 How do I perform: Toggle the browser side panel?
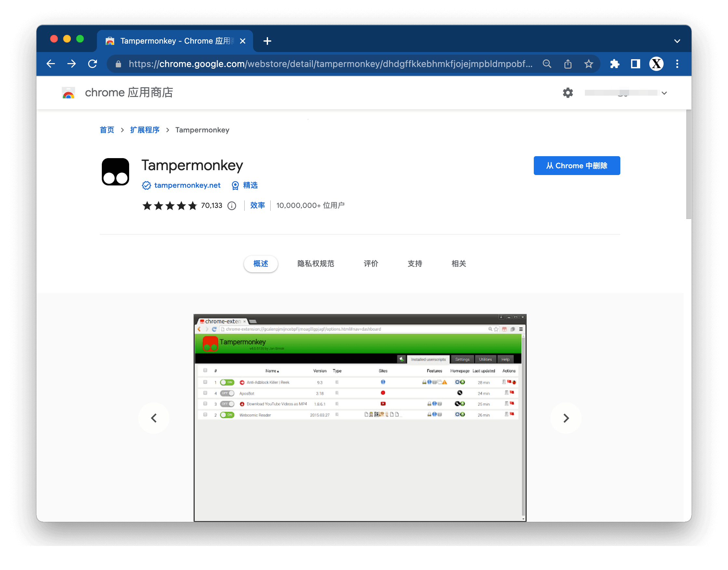coord(635,64)
